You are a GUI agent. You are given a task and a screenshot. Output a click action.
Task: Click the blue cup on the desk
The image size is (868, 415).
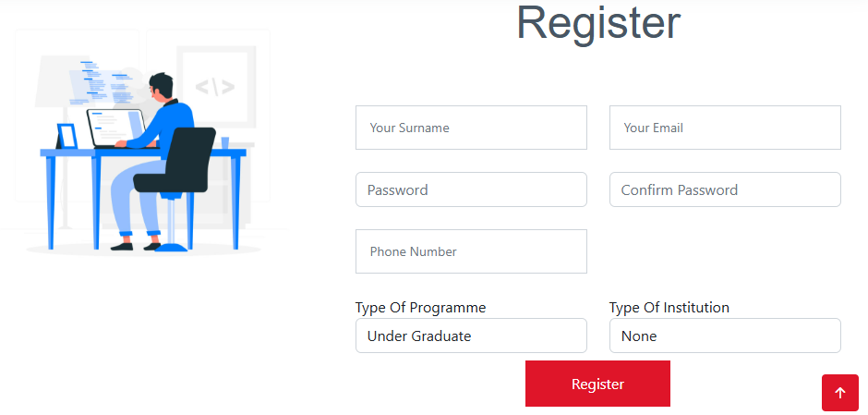pyautogui.click(x=224, y=142)
